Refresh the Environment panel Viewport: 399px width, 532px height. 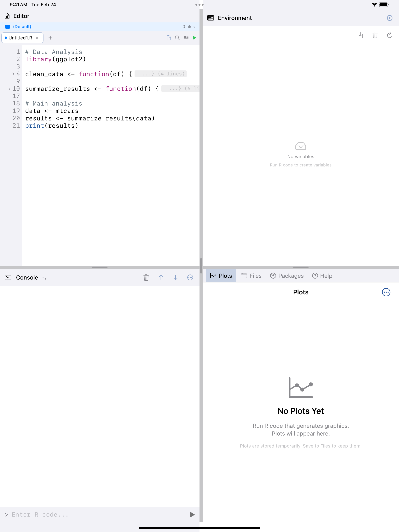click(x=390, y=35)
